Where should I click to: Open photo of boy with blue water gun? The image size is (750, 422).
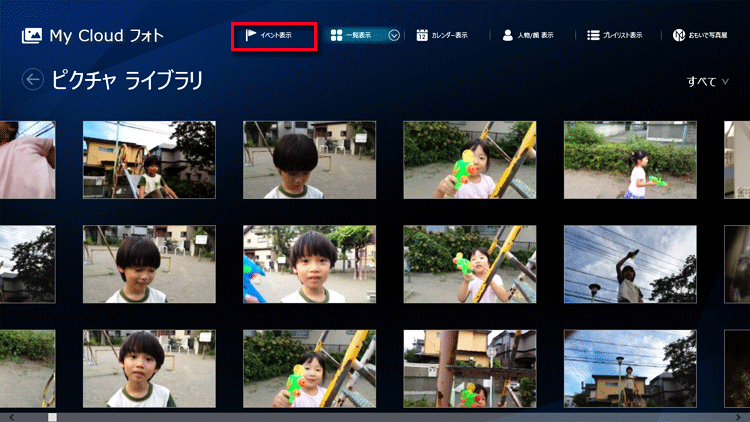coord(309,264)
